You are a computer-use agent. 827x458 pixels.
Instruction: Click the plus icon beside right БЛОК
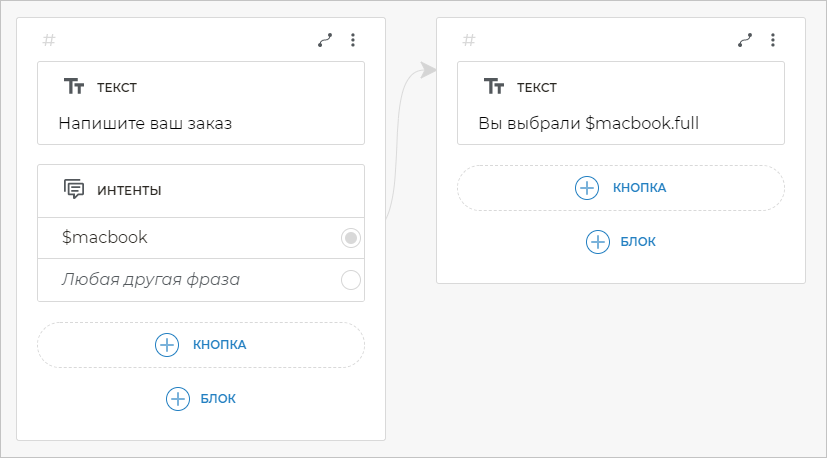coord(597,241)
